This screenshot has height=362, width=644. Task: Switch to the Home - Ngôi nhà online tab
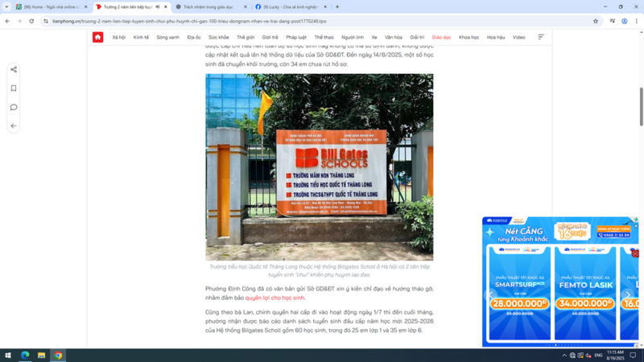51,7
